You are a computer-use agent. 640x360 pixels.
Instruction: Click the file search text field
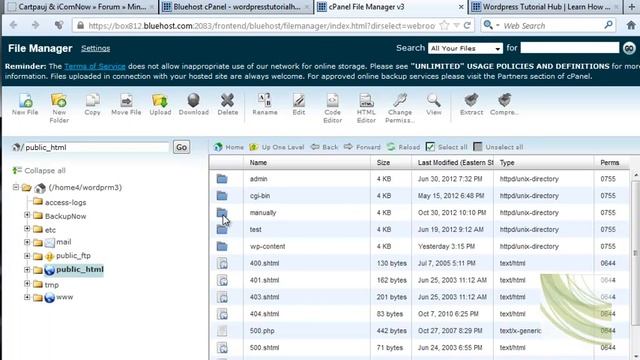coord(570,48)
